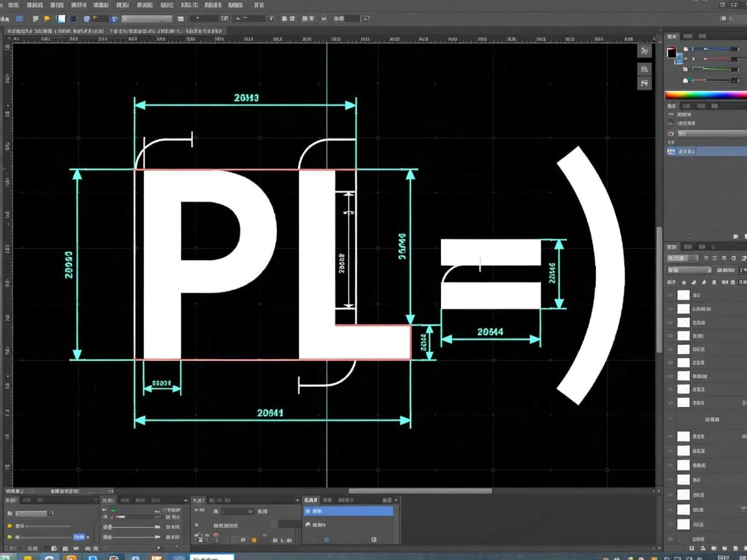Image resolution: width=747 pixels, height=560 pixels.
Task: Hide the second layer using its eye icon
Action: coord(670,309)
